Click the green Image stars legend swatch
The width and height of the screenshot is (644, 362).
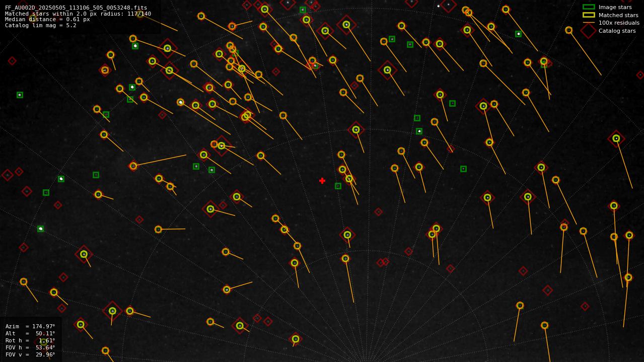coord(589,7)
